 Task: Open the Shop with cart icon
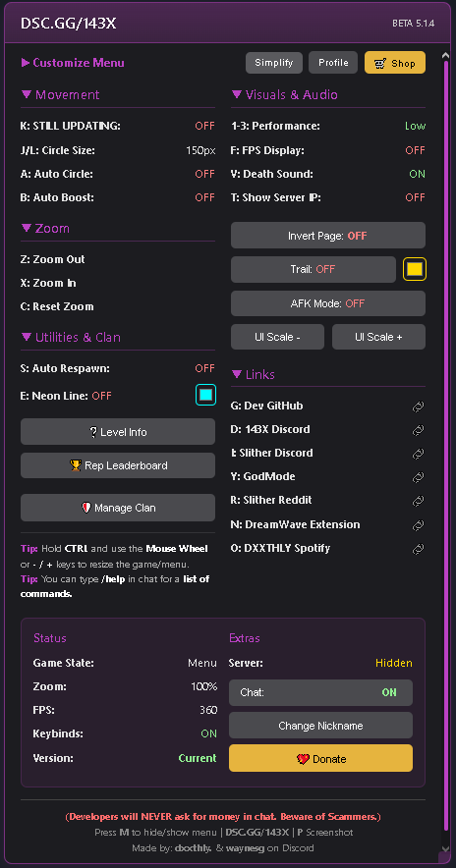[395, 63]
